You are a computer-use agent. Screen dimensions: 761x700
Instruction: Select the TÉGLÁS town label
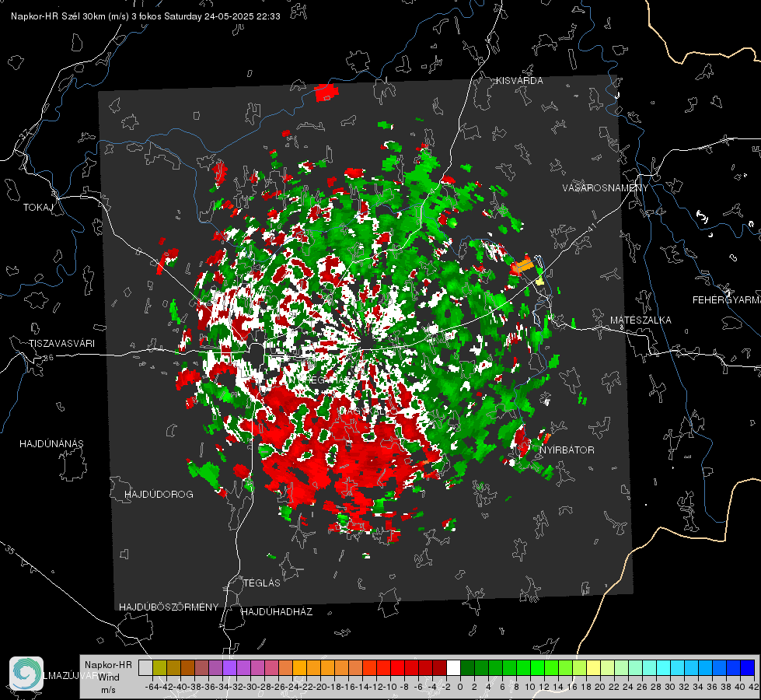(262, 583)
